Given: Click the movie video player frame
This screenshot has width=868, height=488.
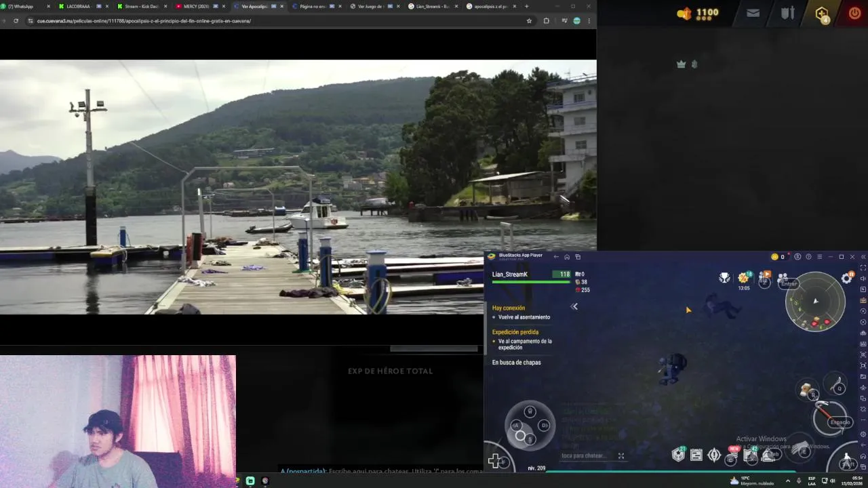Looking at the screenshot, I should click(298, 187).
